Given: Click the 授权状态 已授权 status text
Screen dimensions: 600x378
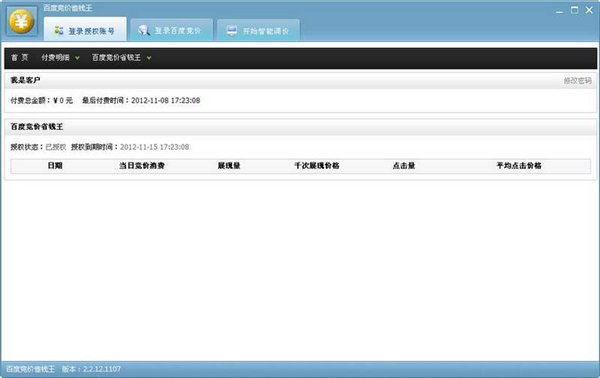Looking at the screenshot, I should tap(38, 147).
